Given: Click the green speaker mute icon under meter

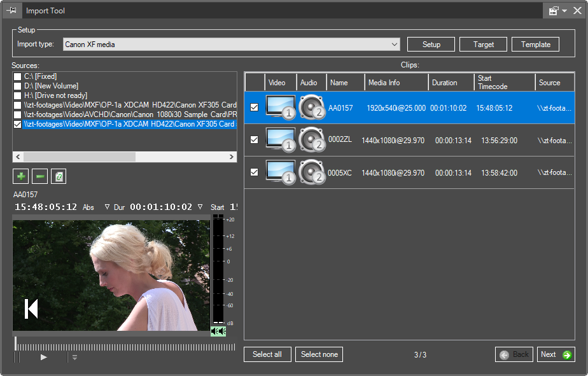Looking at the screenshot, I should pyautogui.click(x=218, y=331).
